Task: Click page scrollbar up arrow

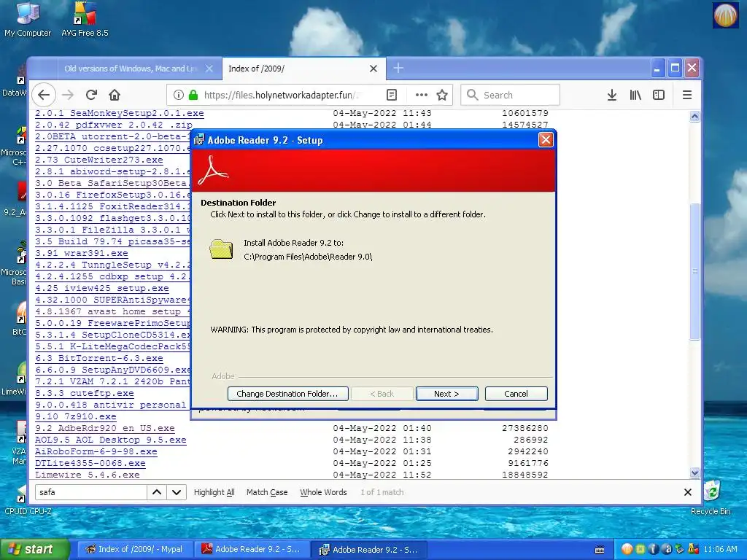Action: 694,116
